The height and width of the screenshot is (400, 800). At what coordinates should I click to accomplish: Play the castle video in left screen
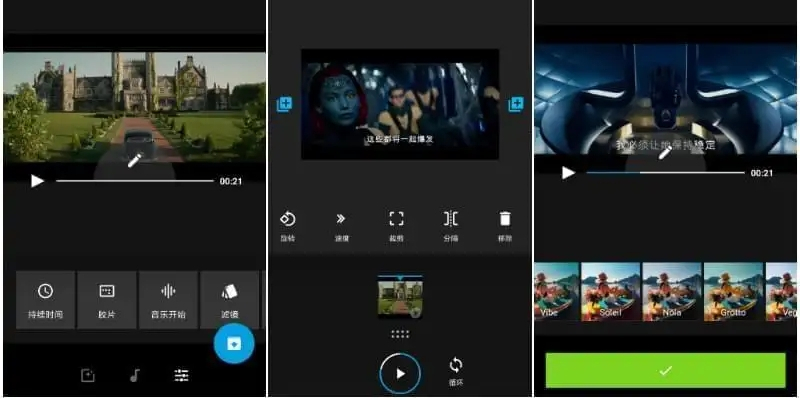[37, 181]
